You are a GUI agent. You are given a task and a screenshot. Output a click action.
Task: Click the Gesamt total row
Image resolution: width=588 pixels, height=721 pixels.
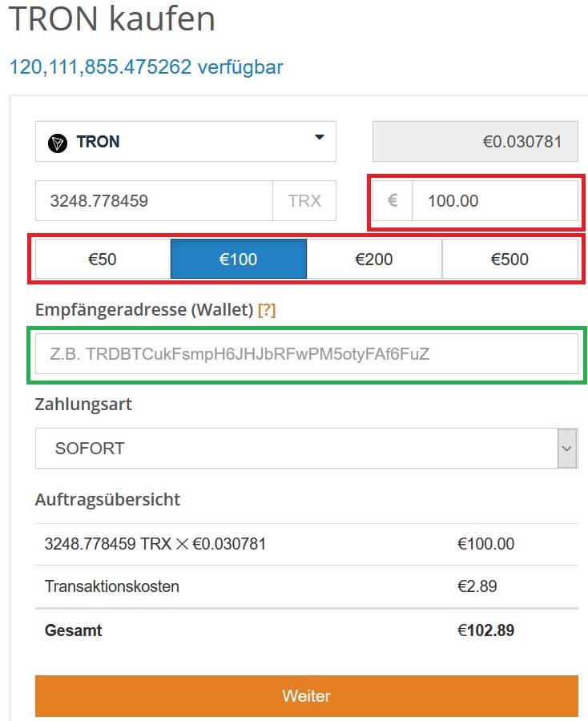point(73,630)
